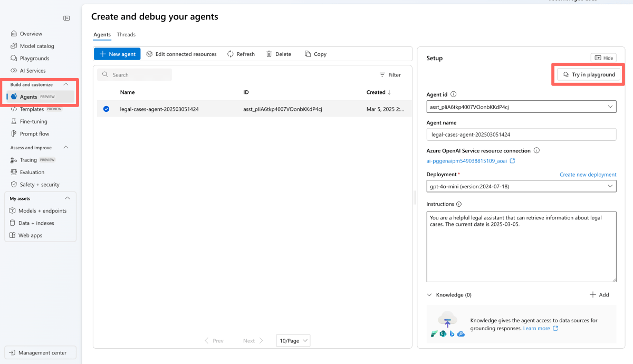Open Edit connected resources gear

click(x=149, y=54)
